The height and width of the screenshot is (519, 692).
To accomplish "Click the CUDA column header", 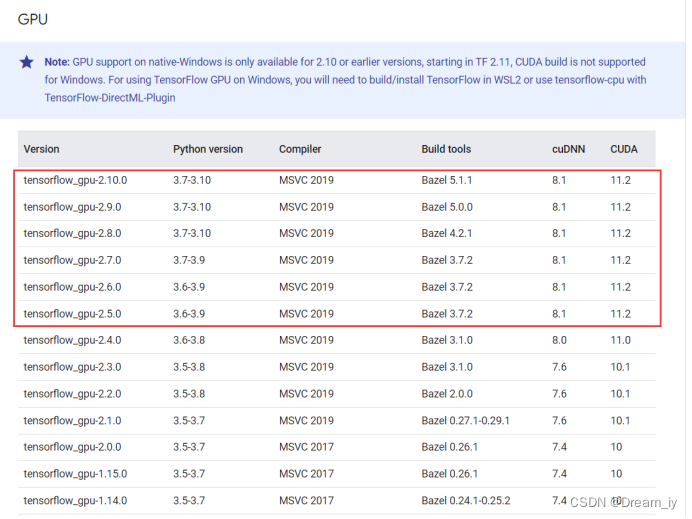I will coord(624,149).
